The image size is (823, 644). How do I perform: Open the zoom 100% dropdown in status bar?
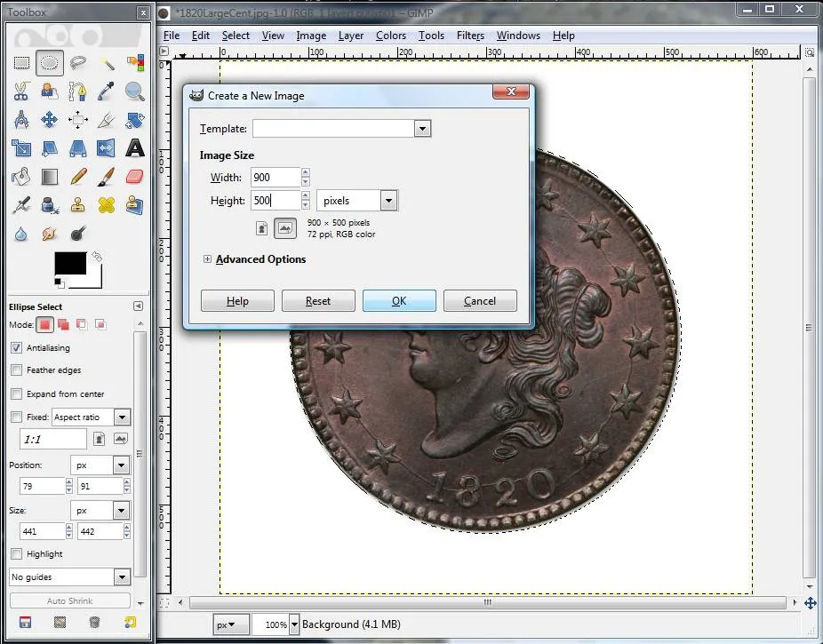pos(294,624)
